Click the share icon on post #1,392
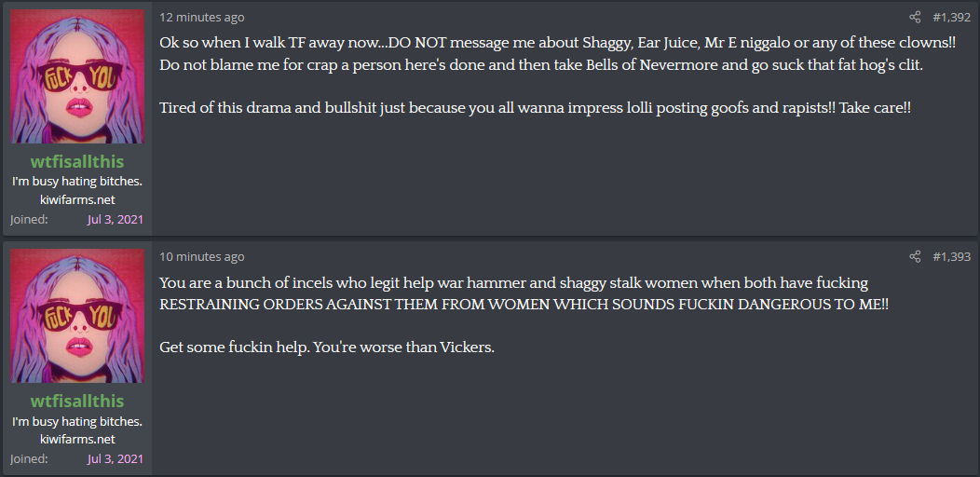Image resolution: width=980 pixels, height=477 pixels. [x=915, y=18]
